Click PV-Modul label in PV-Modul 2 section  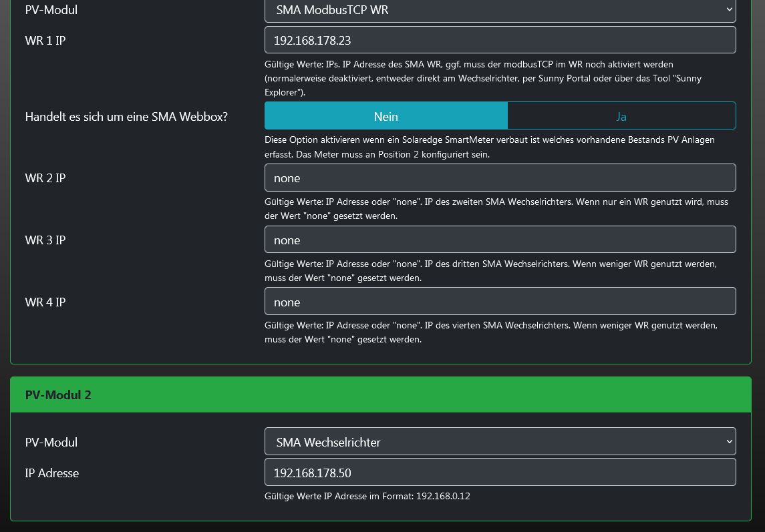click(51, 443)
